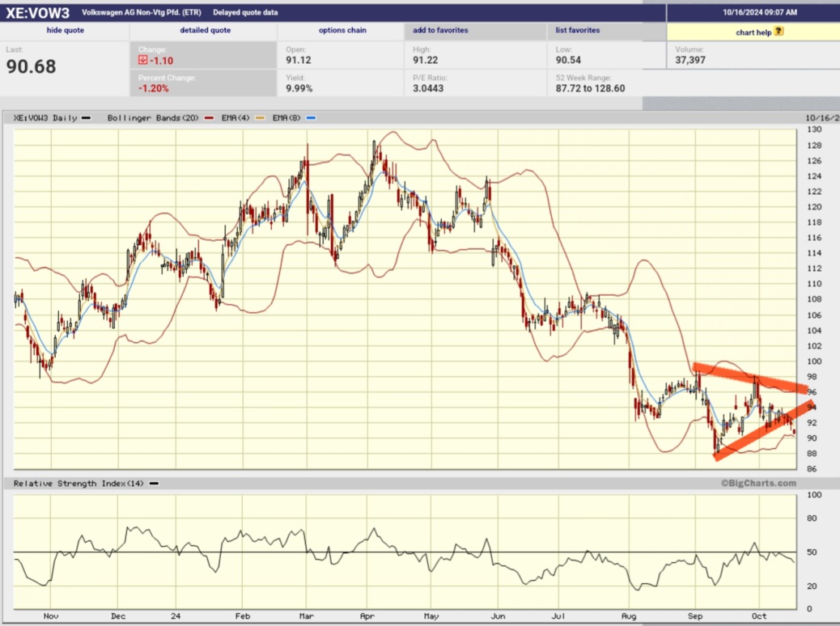Click the Delayed quote data label
Screen dimensions: 840x626
click(x=244, y=11)
